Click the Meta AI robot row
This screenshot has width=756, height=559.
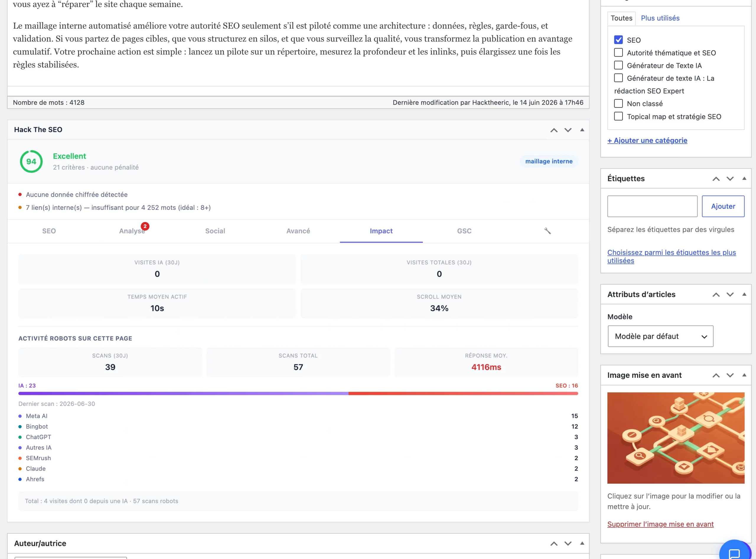coord(298,416)
